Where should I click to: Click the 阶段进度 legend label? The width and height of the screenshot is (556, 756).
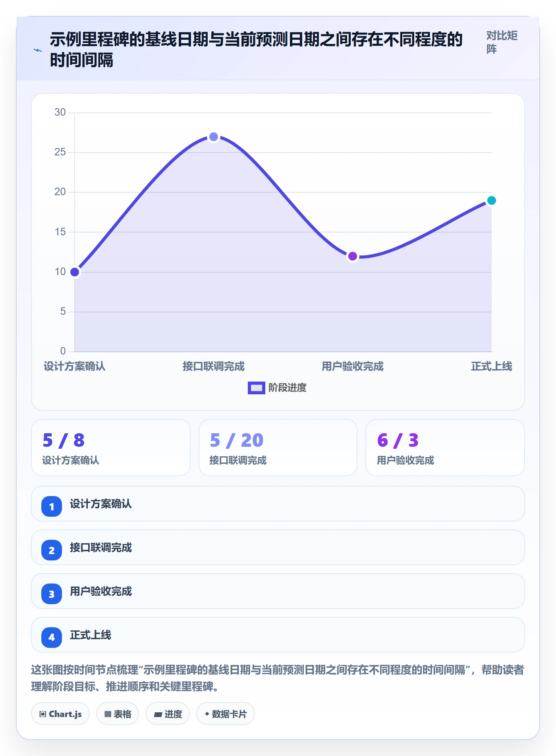point(287,388)
